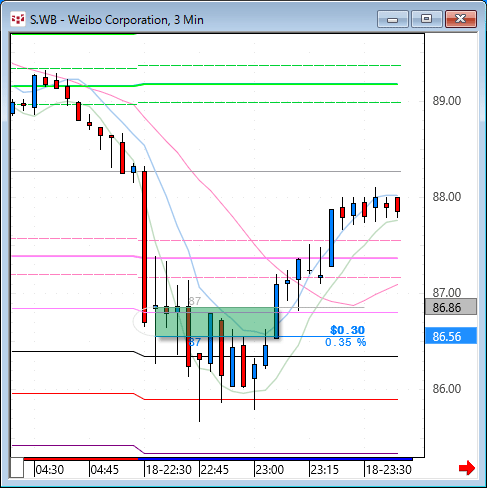Click the 22:45 time axis label
This screenshot has width=487, height=488.
[215, 470]
